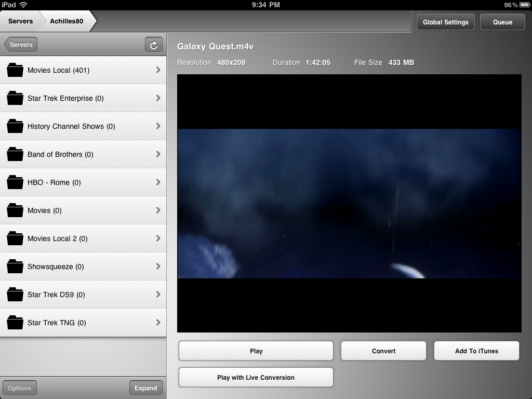This screenshot has width=532, height=399.
Task: Go back using the Servers back button
Action: [x=21, y=45]
